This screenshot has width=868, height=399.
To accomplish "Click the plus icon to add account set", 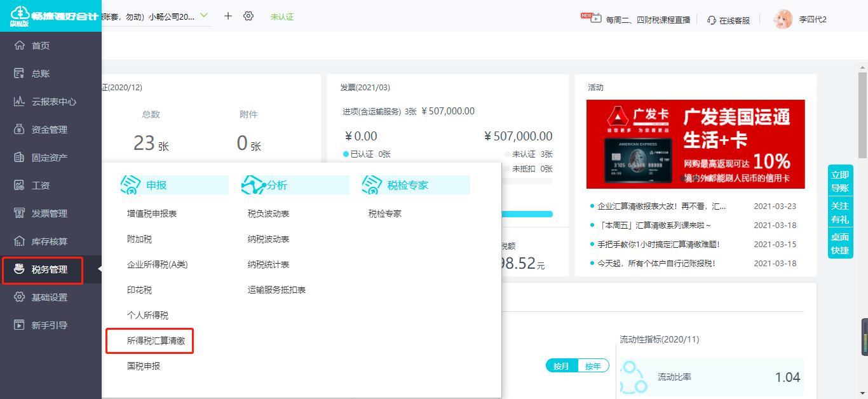I will tap(227, 16).
